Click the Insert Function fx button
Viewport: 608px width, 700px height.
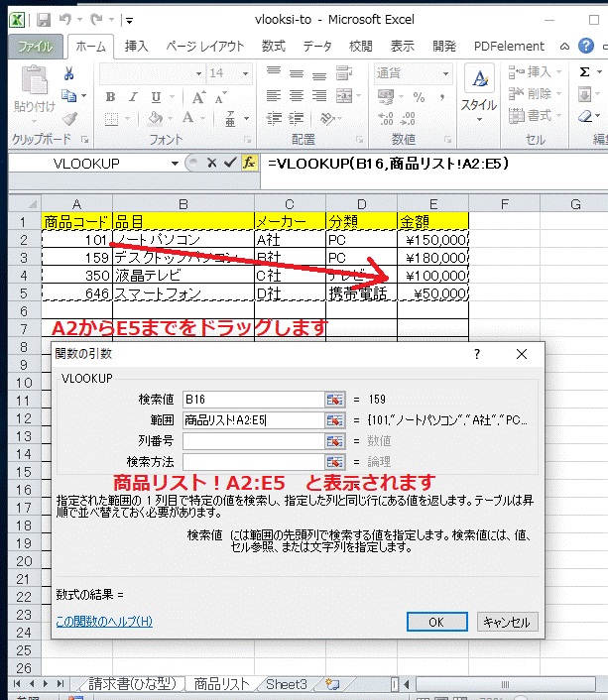250,163
